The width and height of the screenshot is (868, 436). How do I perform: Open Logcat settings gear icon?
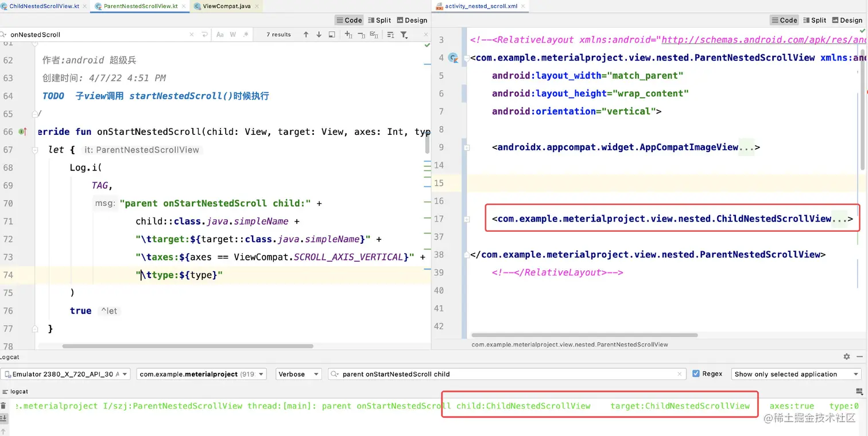[846, 356]
